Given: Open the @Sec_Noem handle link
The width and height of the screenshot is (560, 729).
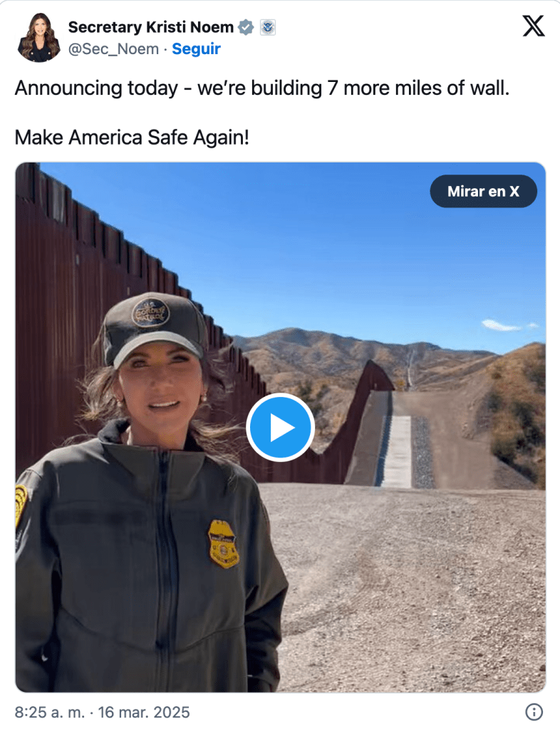Looking at the screenshot, I should point(113,49).
